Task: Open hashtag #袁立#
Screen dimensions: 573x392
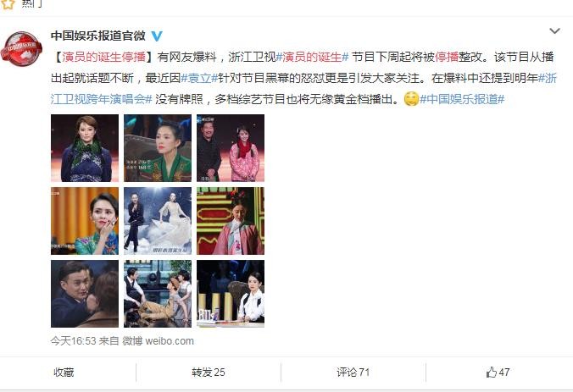Action: [199, 78]
